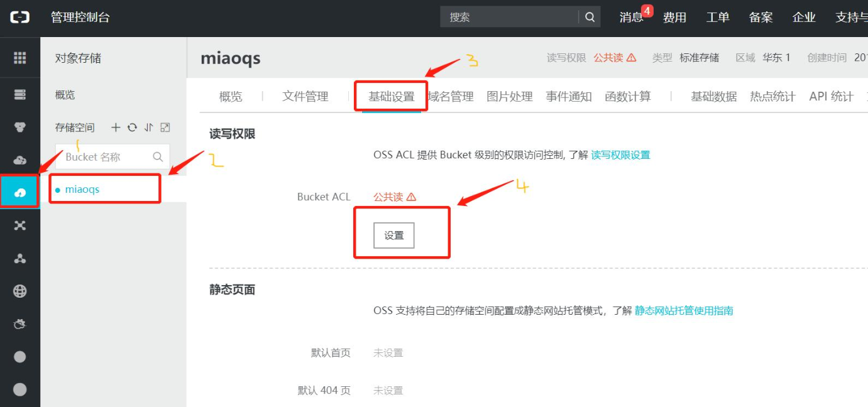Viewport: 868px width, 407px height.
Task: Open the cloud server icon in sidebar
Action: (20, 95)
